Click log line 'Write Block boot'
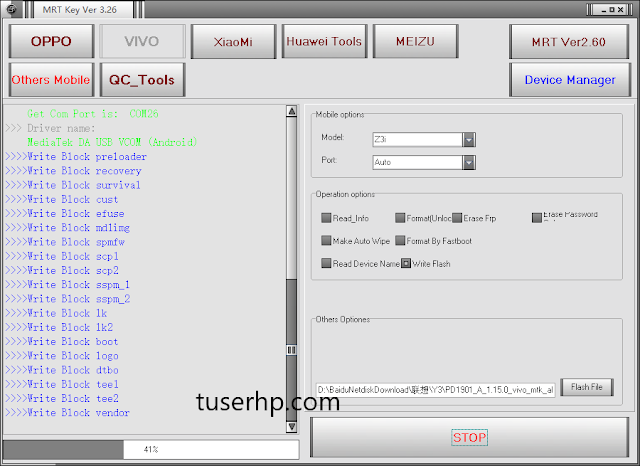The image size is (640, 466). (62, 342)
